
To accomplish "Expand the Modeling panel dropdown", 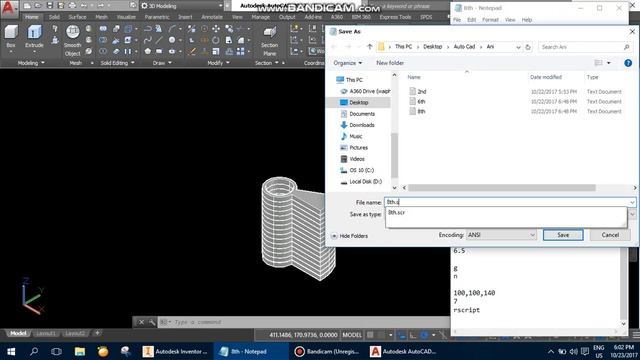I will (x=31, y=63).
